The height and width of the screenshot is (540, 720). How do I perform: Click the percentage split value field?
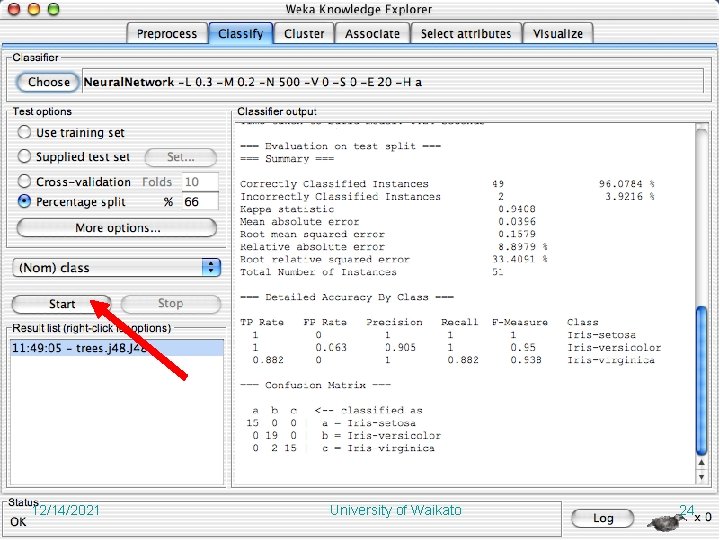[x=200, y=202]
